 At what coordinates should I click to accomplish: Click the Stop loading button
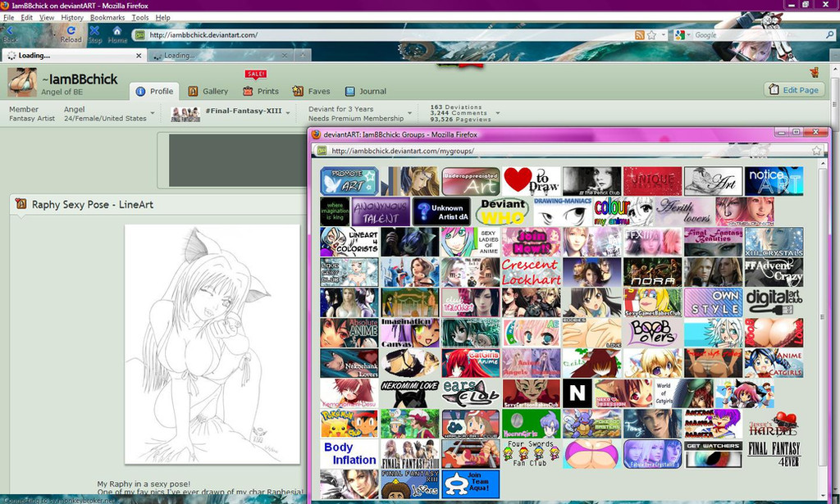pyautogui.click(x=95, y=34)
